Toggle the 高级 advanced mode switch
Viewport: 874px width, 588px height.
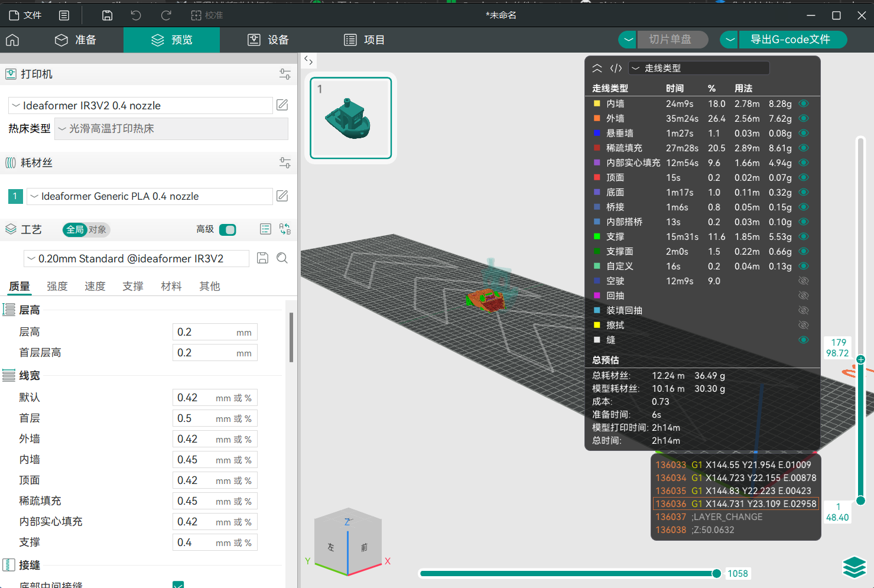228,229
